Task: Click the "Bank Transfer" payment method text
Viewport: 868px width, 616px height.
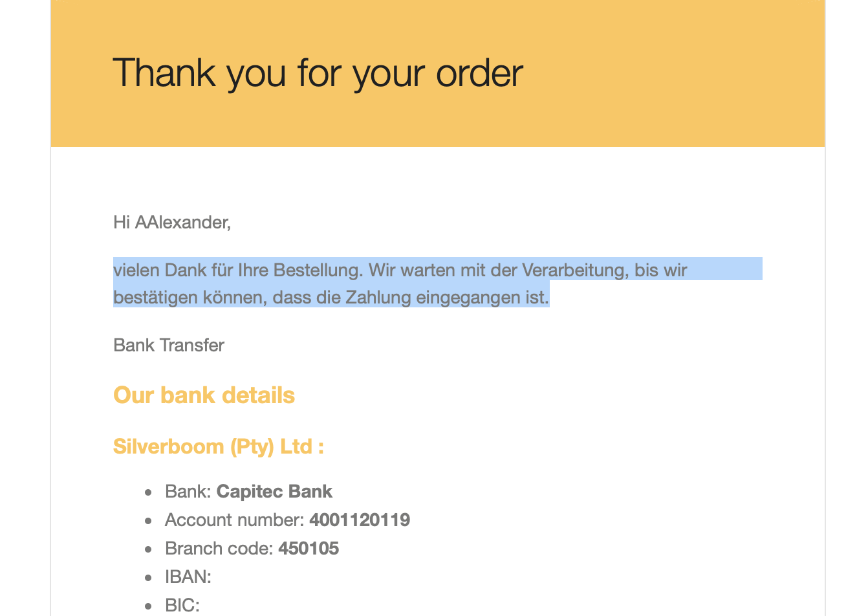Action: click(x=169, y=345)
